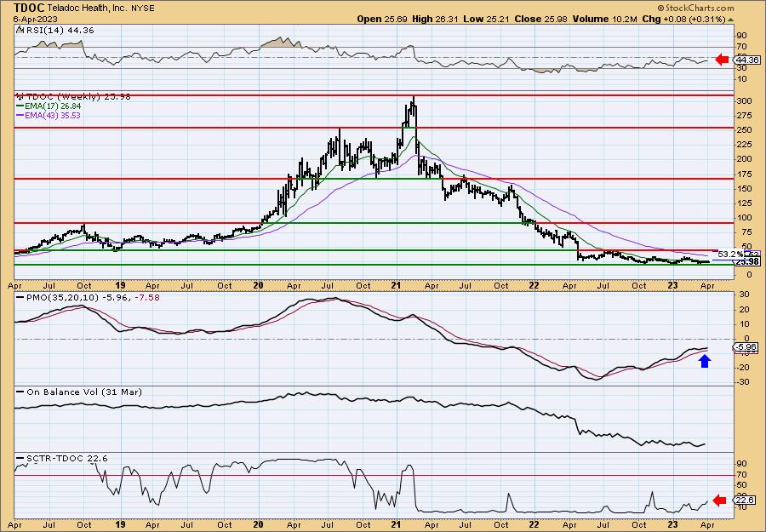Click the 225 price axis label
766x532 pixels.
745,145
